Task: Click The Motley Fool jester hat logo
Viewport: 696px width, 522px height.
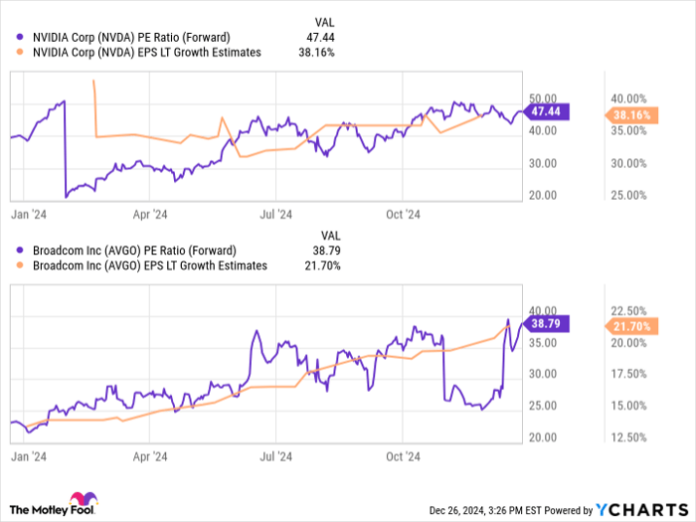Action: (81, 499)
